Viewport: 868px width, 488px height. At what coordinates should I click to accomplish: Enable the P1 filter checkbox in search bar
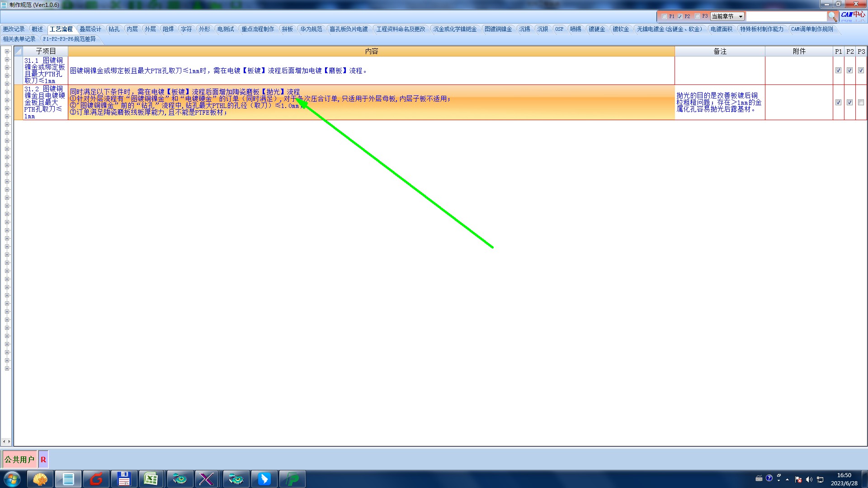point(664,17)
